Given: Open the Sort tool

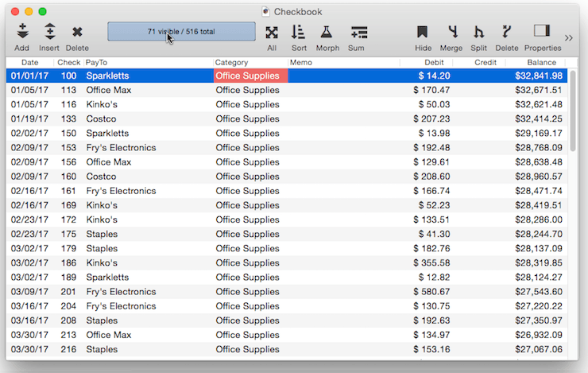Looking at the screenshot, I should coord(299,32).
